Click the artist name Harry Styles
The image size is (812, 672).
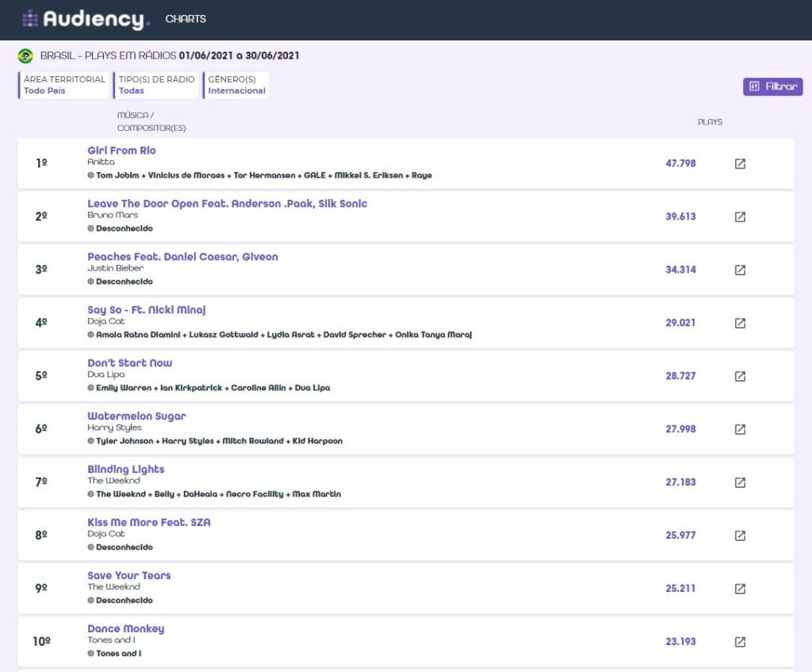coord(114,428)
